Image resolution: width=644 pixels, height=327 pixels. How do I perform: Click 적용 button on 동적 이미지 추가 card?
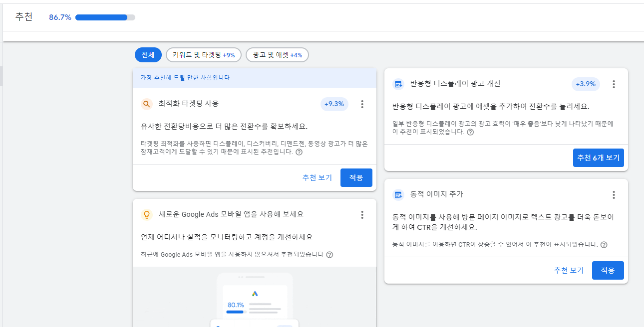click(x=608, y=270)
